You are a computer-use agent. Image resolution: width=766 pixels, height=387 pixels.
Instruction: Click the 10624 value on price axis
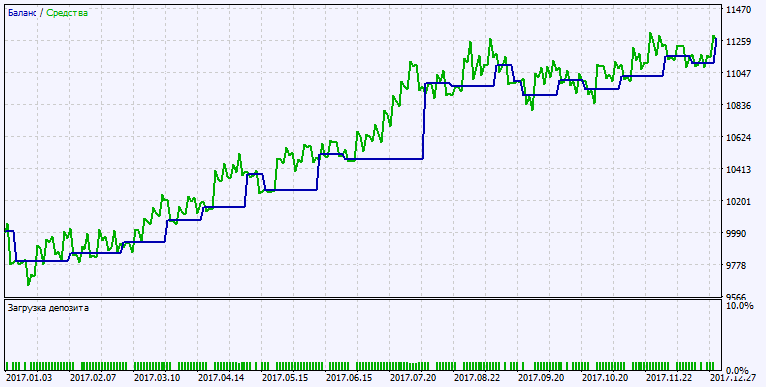(x=739, y=137)
